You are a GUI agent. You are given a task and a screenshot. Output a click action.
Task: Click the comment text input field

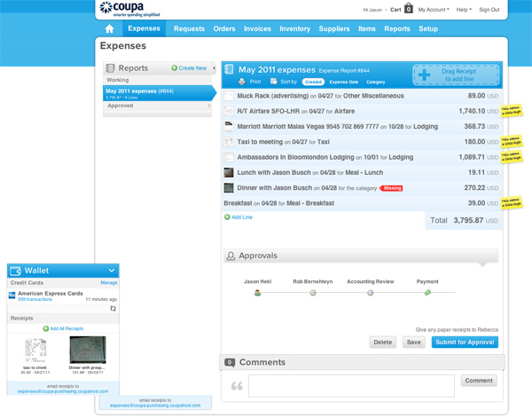click(350, 385)
